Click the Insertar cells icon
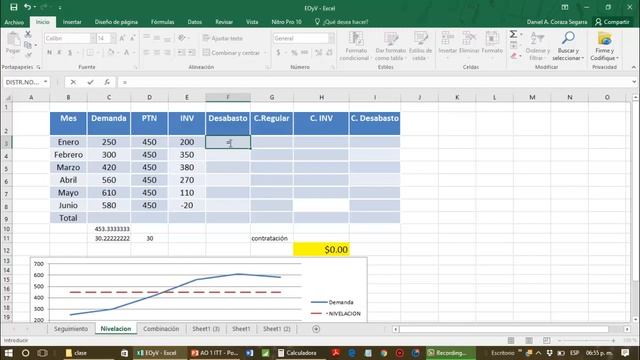 (447, 38)
